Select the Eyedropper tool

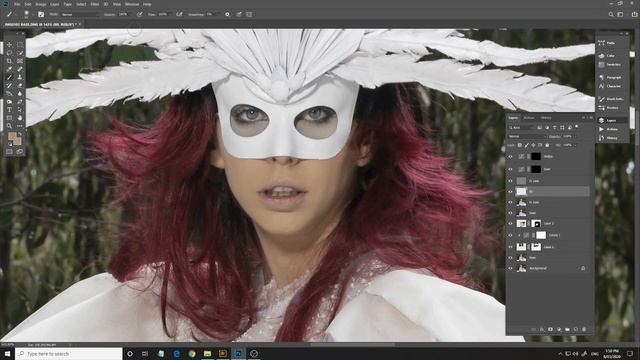pos(9,69)
